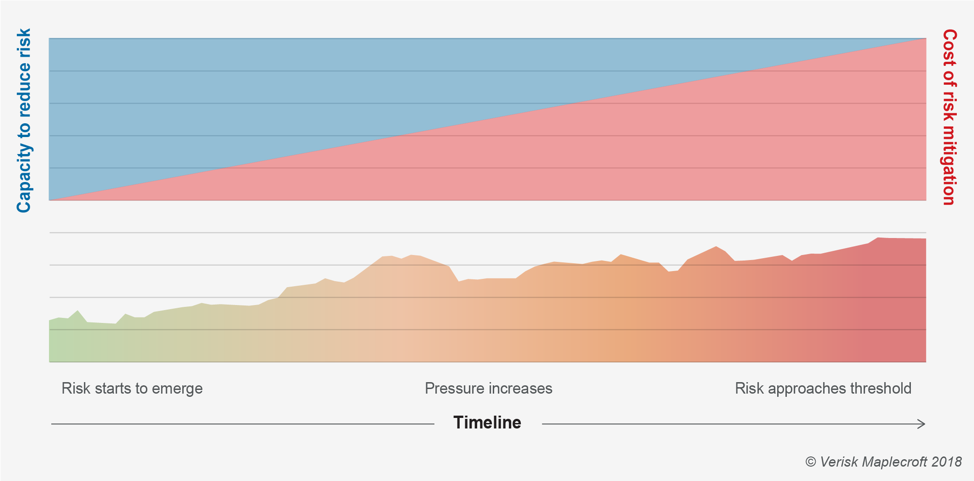The height and width of the screenshot is (481, 974).
Task: Click the top-left corner of the blue area
Action: 52,41
